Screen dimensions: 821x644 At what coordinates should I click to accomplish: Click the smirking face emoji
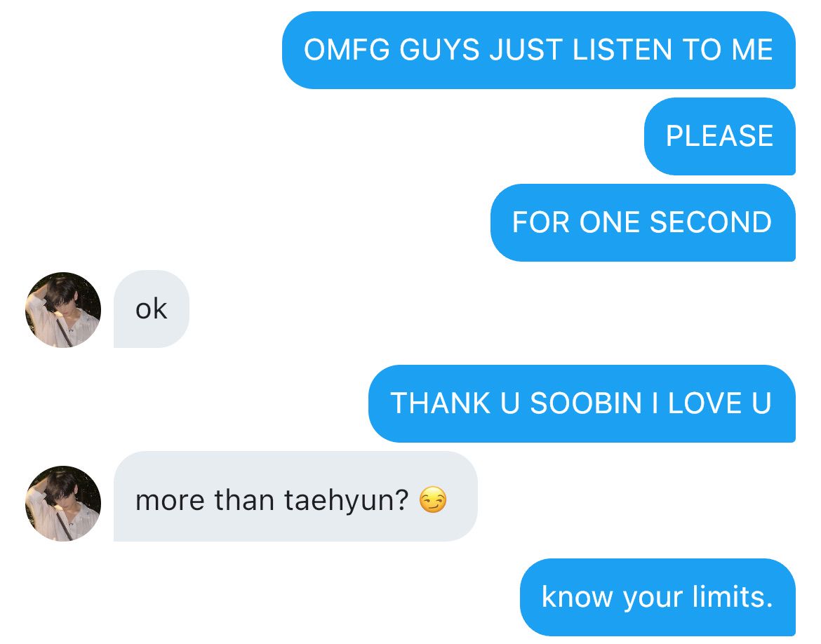[433, 499]
